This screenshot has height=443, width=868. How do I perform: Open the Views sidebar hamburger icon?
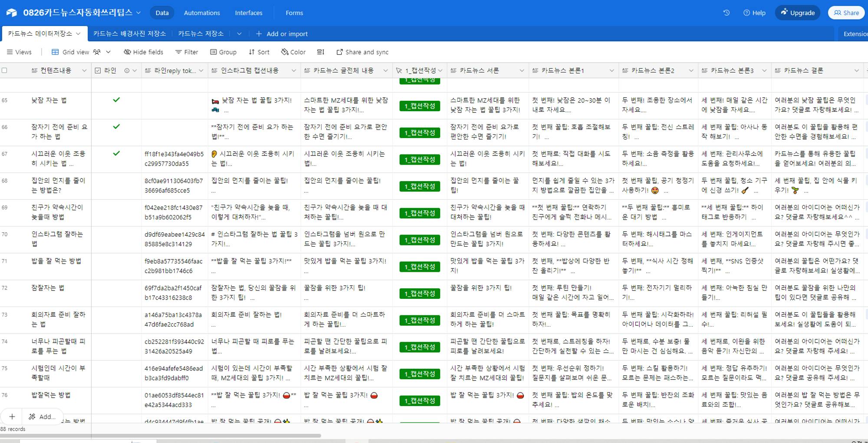point(9,52)
